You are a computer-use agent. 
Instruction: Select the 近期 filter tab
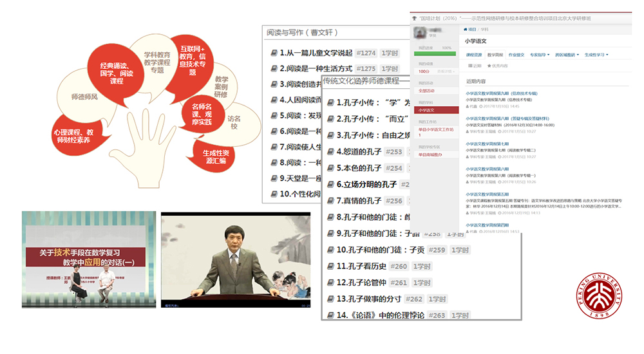tap(475, 66)
